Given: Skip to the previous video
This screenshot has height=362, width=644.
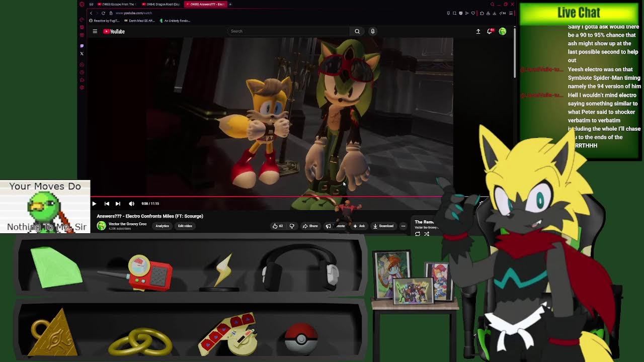Looking at the screenshot, I should (x=107, y=204).
